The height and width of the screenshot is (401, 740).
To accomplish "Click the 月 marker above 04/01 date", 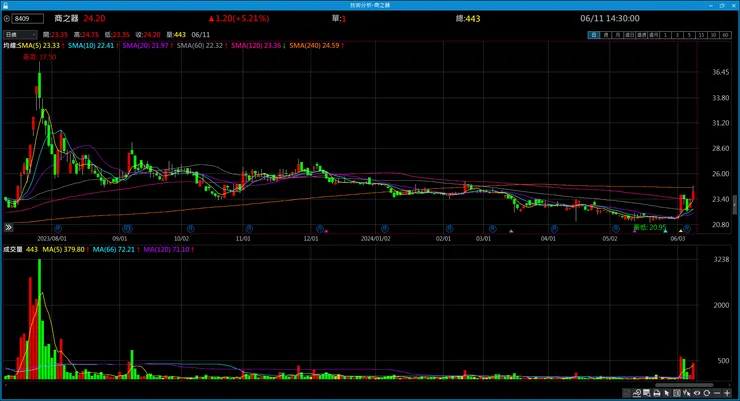I will pyautogui.click(x=554, y=229).
